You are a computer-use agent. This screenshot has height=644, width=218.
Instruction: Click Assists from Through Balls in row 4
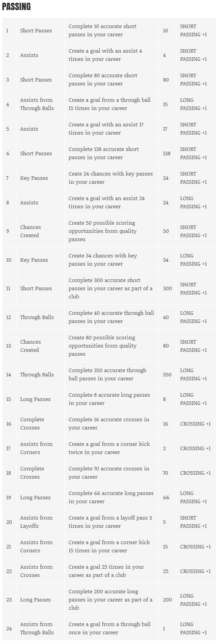[x=37, y=104]
